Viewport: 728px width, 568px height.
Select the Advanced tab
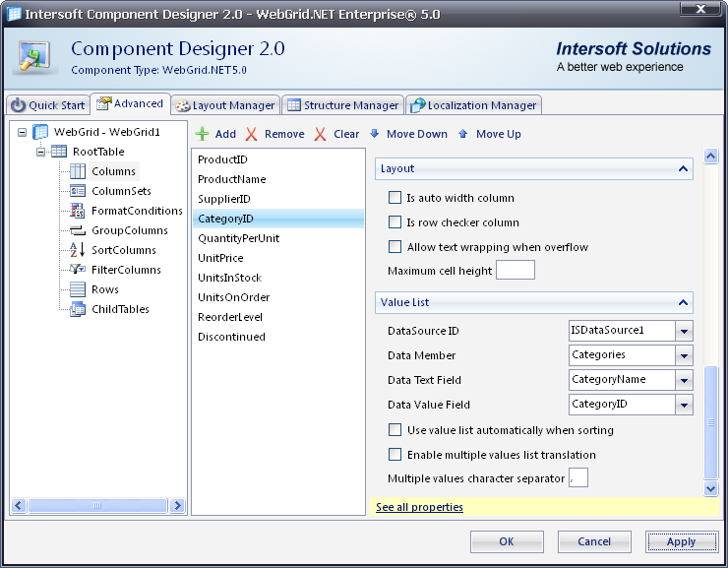(130, 103)
